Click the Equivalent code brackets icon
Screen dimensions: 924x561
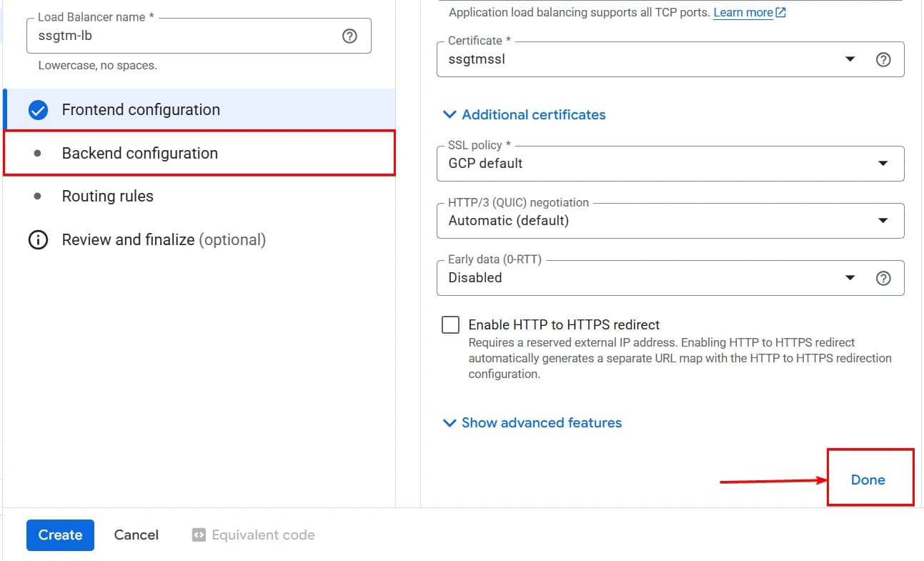coord(198,535)
